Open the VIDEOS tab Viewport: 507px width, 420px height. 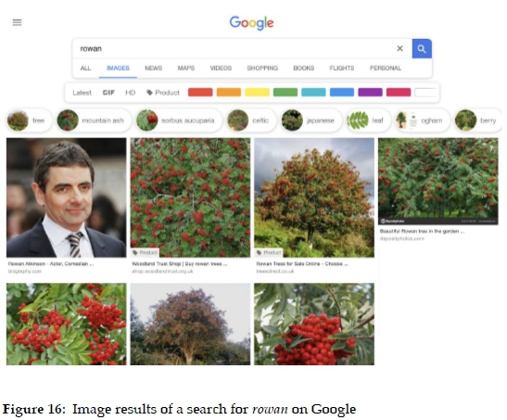point(221,69)
